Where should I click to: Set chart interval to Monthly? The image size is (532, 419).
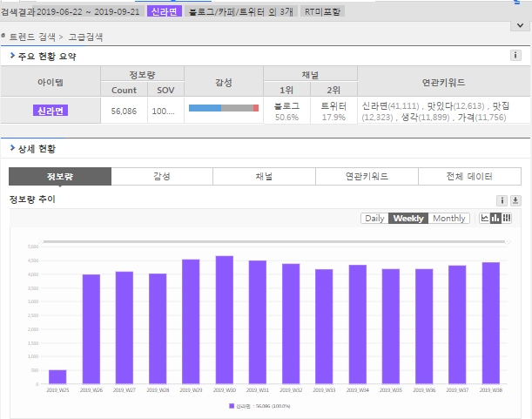448,218
